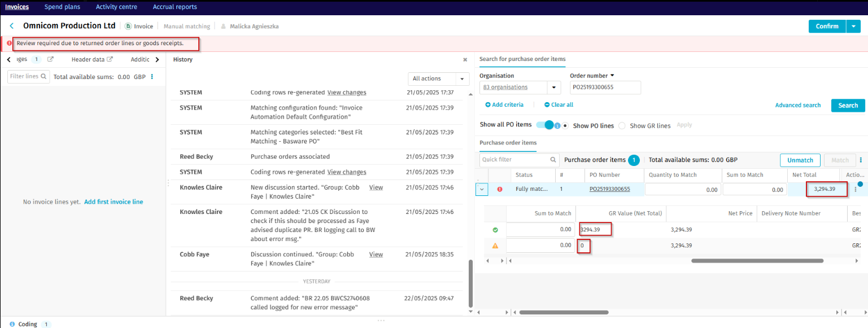
Task: Click the GR lines horizontal scrollbar
Action: tap(757, 261)
